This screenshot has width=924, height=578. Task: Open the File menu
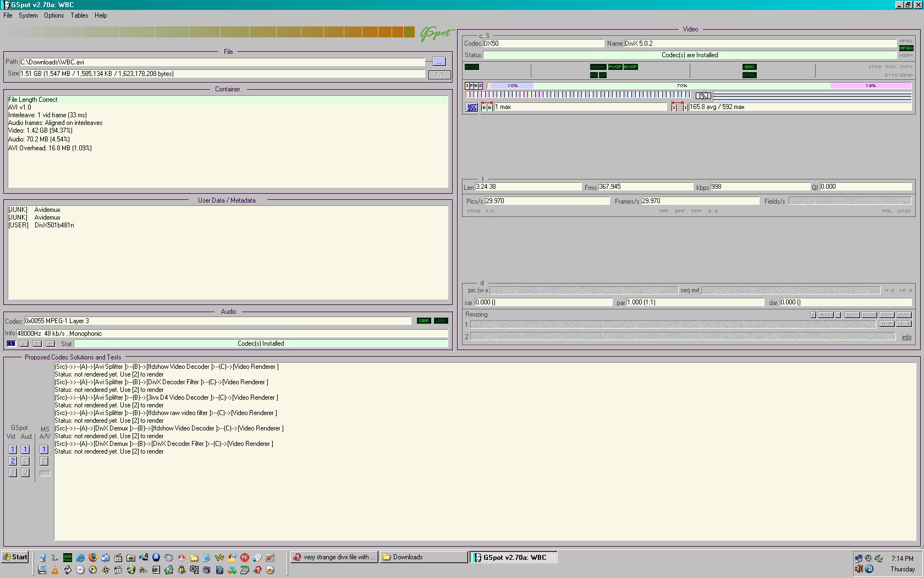click(x=8, y=15)
